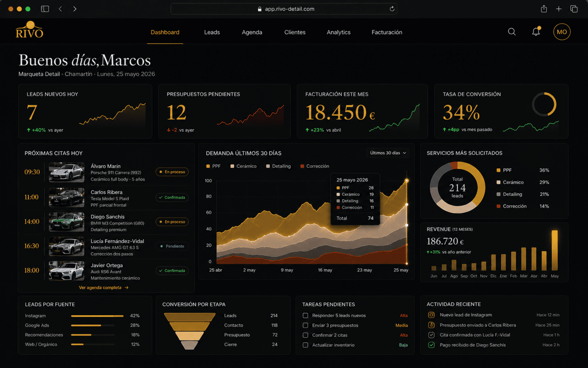Click lock icon beside Presupuesto enviado
Screen dimensions: 588x368
(431, 325)
